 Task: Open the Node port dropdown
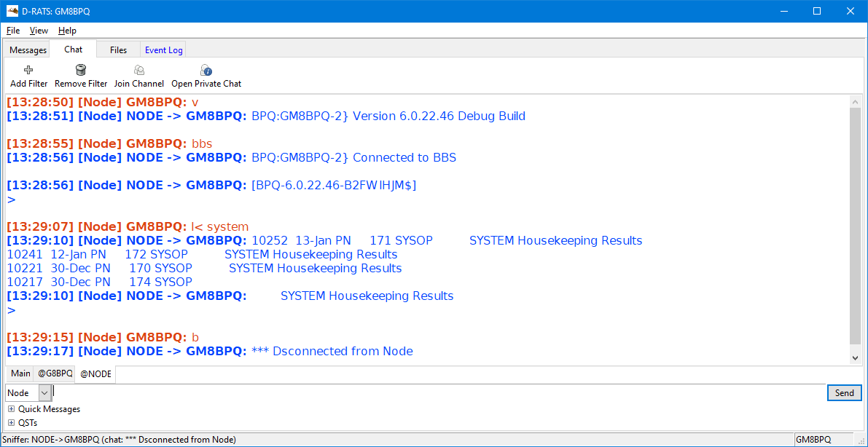(x=44, y=393)
